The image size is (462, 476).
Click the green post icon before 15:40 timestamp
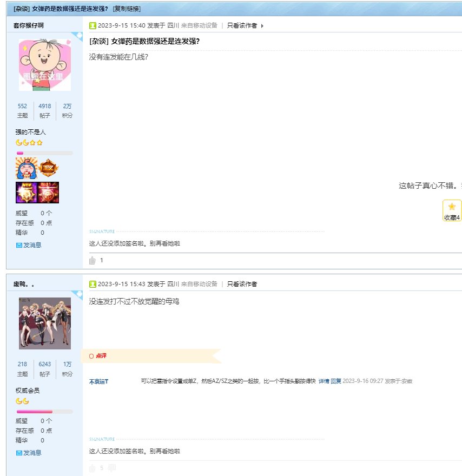pos(93,25)
